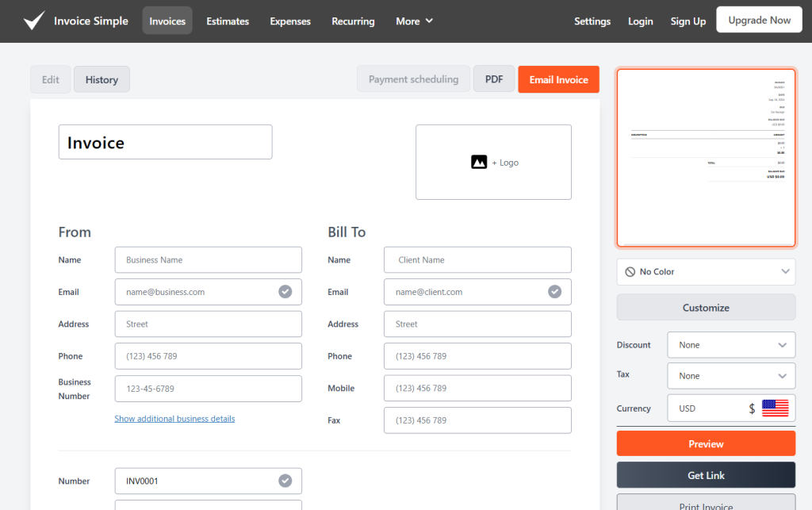Viewport: 812px width, 510px height.
Task: Click the Customize button
Action: point(706,308)
